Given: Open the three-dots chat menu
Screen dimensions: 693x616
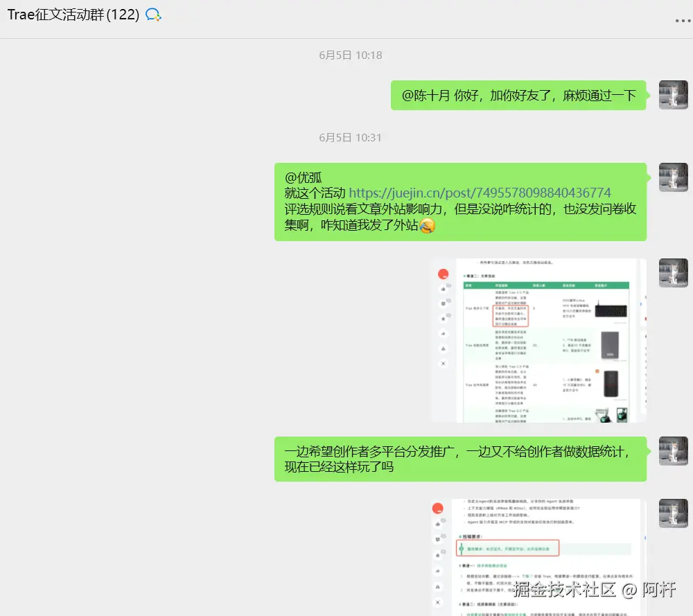Looking at the screenshot, I should coord(683,21).
